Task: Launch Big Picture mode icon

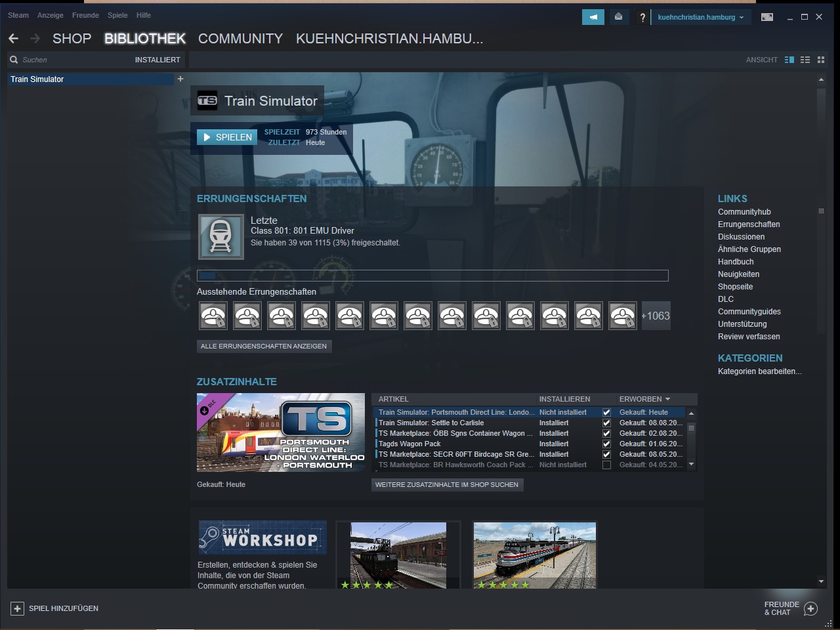Action: [766, 17]
